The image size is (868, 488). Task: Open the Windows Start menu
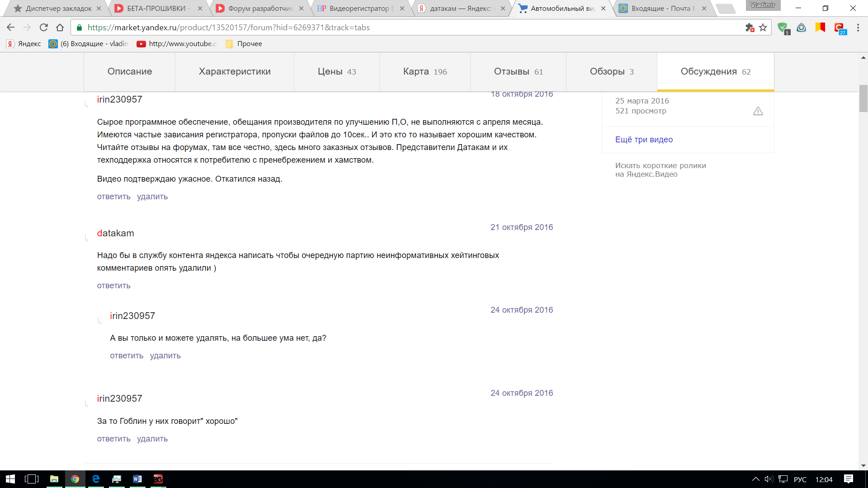tap(10, 479)
